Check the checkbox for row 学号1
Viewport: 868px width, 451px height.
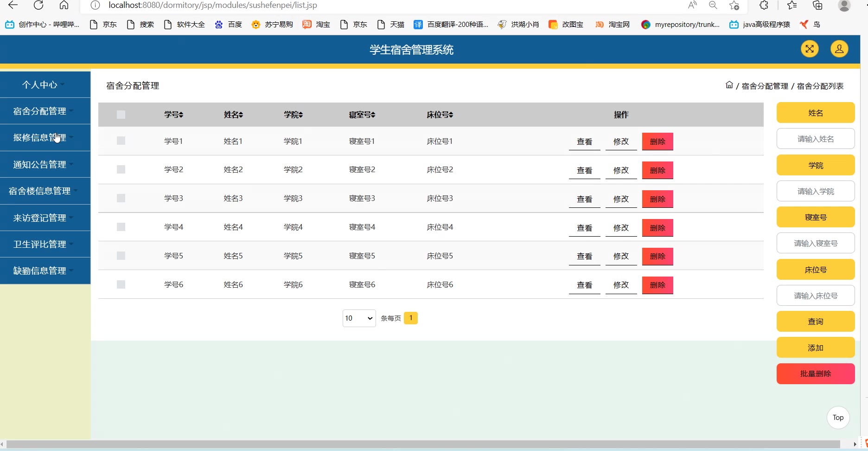(121, 141)
